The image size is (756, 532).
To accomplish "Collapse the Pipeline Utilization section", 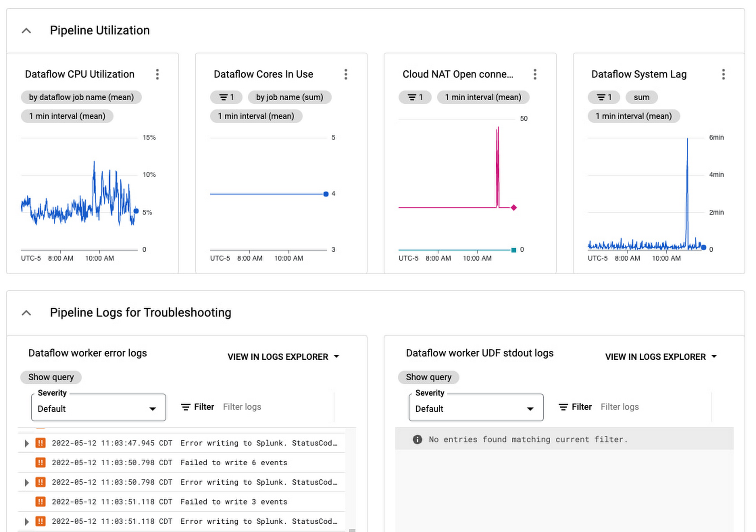I will pyautogui.click(x=26, y=30).
